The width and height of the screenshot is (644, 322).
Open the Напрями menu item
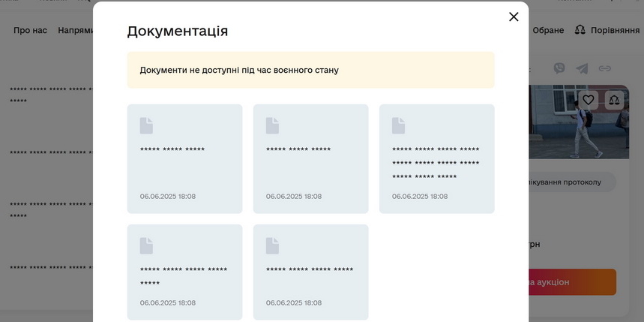point(75,31)
